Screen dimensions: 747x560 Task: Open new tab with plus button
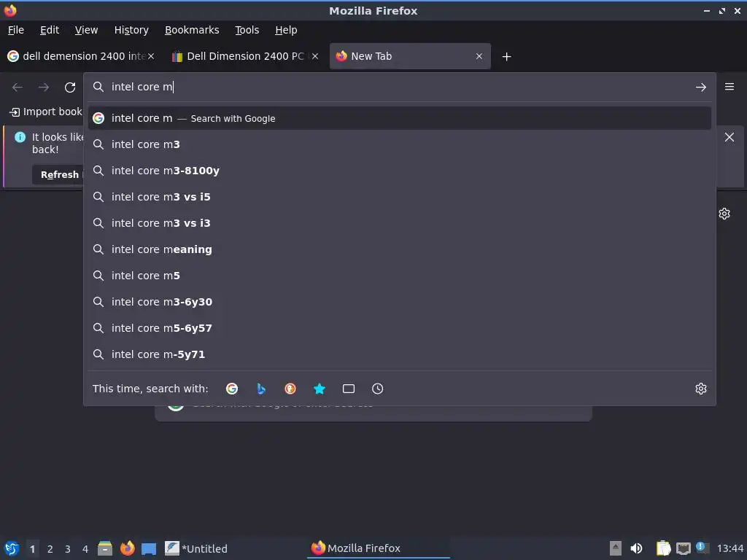(x=507, y=57)
